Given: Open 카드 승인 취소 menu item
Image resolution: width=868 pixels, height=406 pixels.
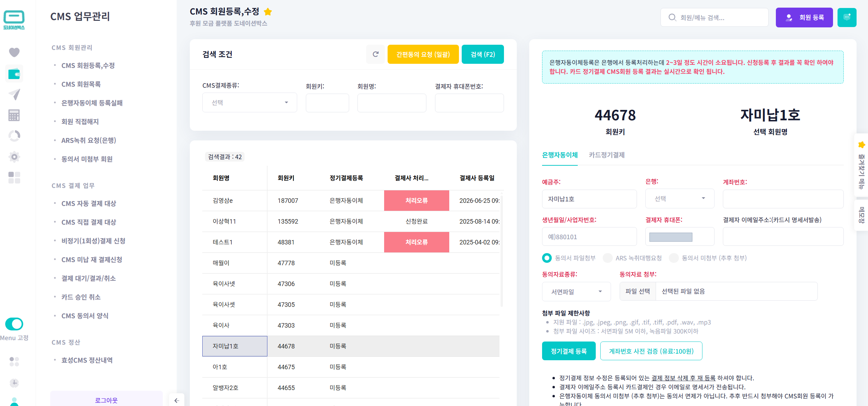Looking at the screenshot, I should 81,297.
